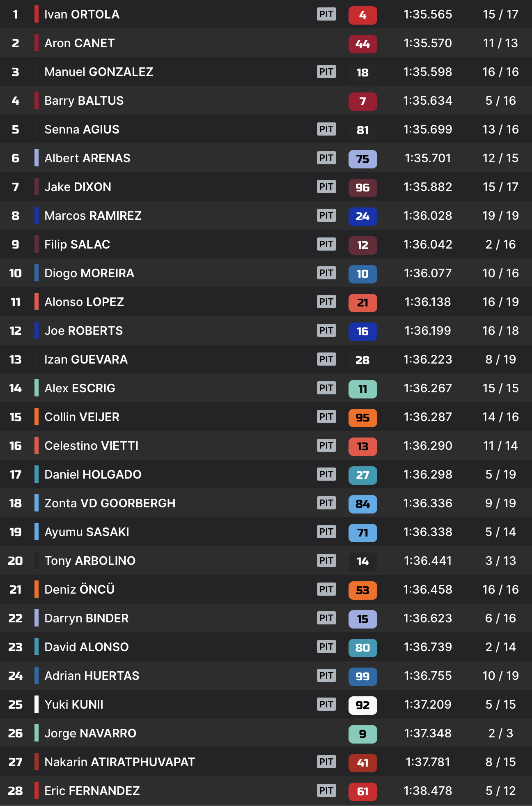532x806 pixels.
Task: Click Ivan Ortola's red number 4 badge
Action: pos(362,15)
